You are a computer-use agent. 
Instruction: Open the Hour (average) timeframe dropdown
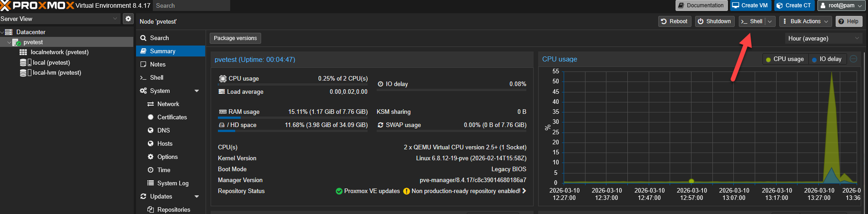(823, 39)
